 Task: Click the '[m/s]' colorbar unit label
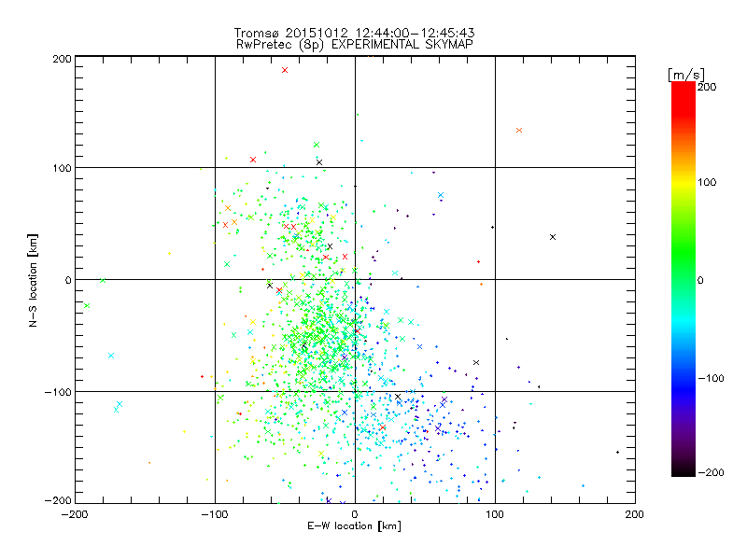(x=685, y=75)
